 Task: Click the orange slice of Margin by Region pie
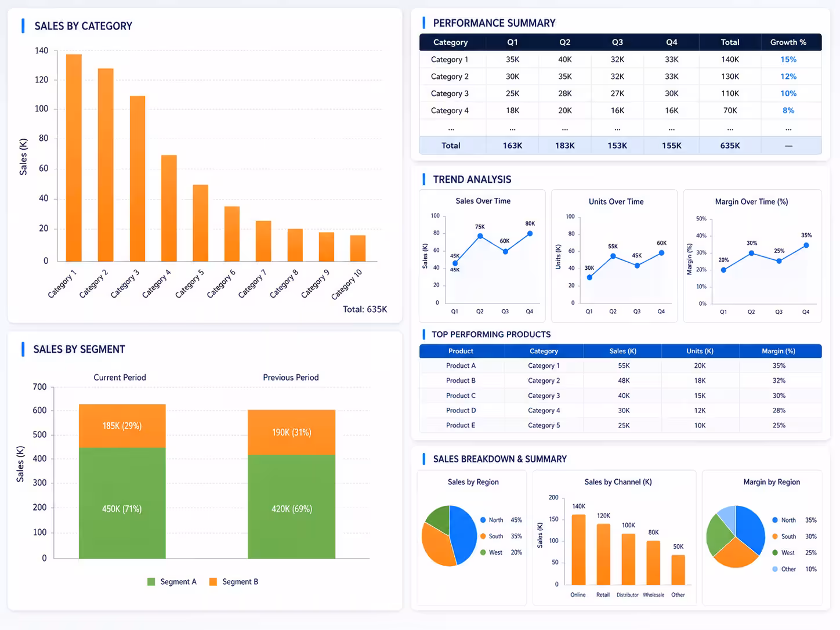[736, 554]
